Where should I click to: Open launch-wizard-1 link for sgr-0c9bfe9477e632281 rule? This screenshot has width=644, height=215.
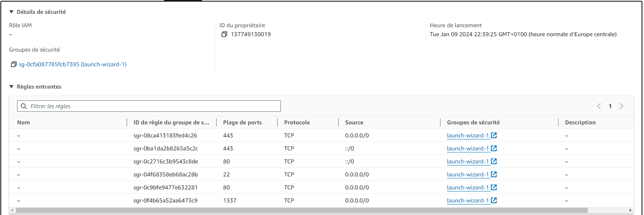[468, 187]
